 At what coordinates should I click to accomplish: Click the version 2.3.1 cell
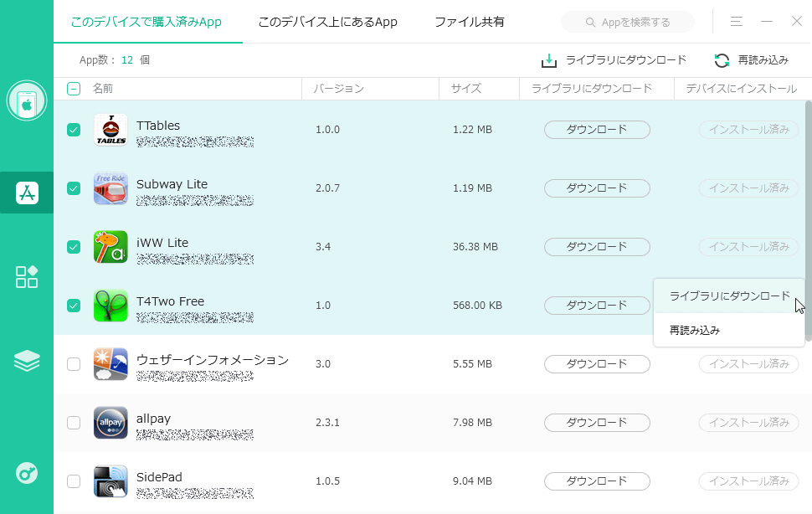point(328,423)
